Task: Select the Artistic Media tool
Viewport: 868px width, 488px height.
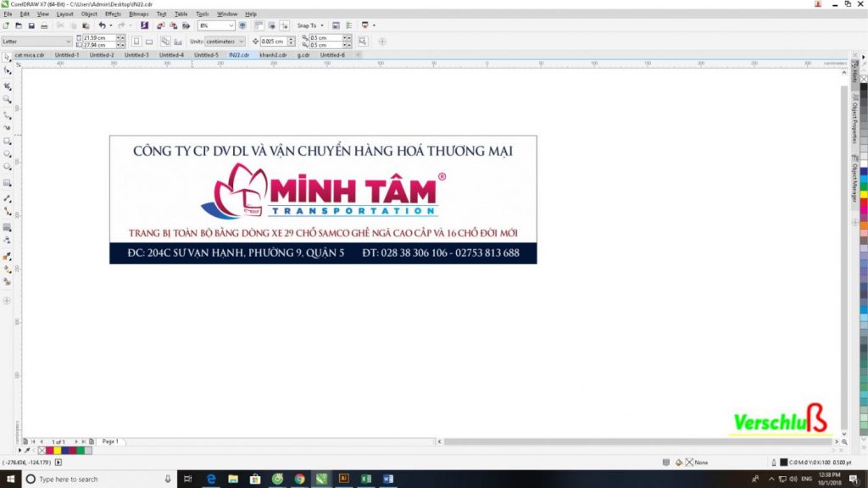Action: coord(7,128)
